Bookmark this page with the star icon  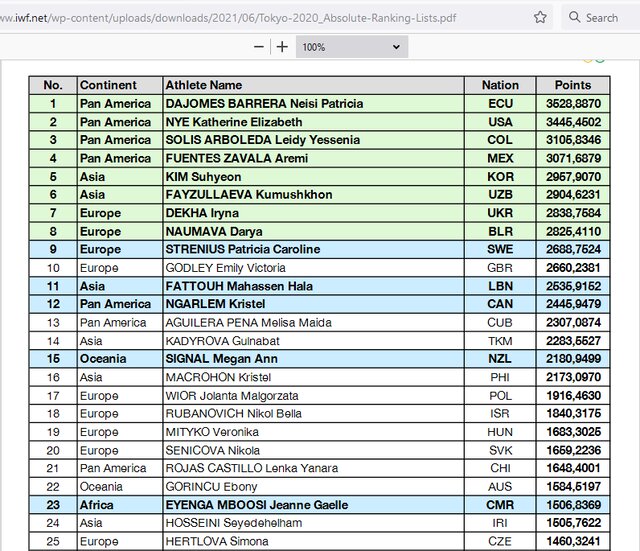pos(540,17)
